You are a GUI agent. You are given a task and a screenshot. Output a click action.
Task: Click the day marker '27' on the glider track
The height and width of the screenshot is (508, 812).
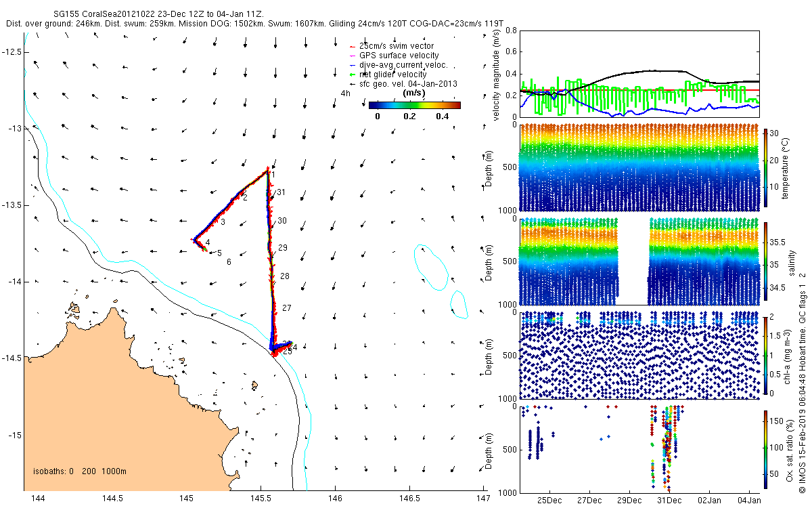coord(286,308)
